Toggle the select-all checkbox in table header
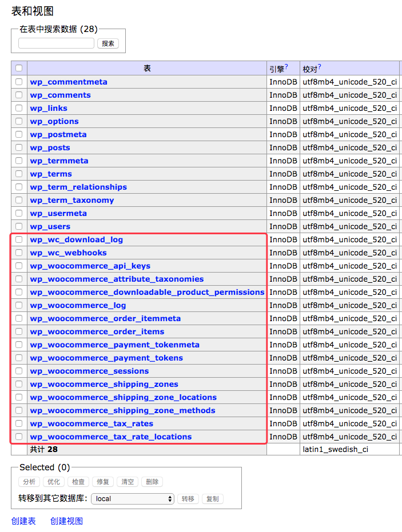The width and height of the screenshot is (402, 532). click(x=19, y=68)
